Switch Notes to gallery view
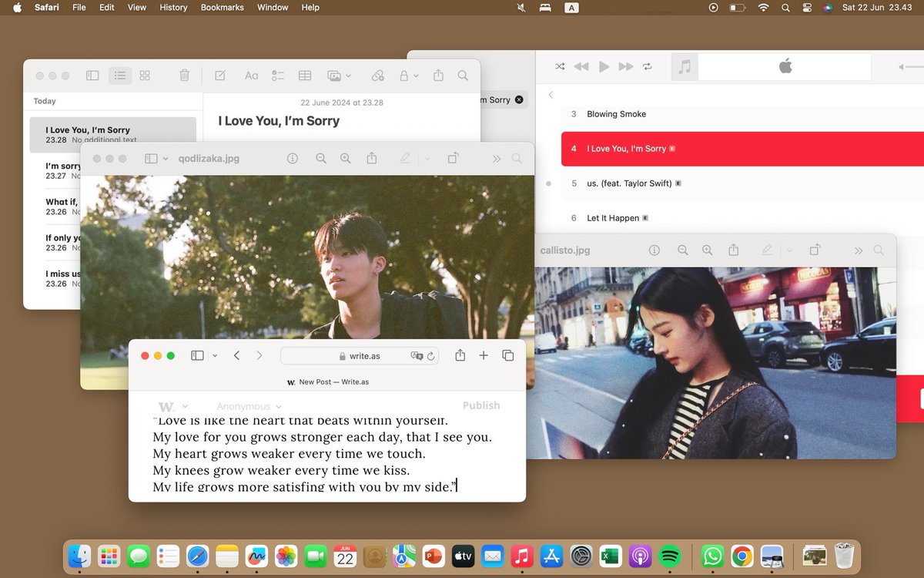 (x=145, y=76)
